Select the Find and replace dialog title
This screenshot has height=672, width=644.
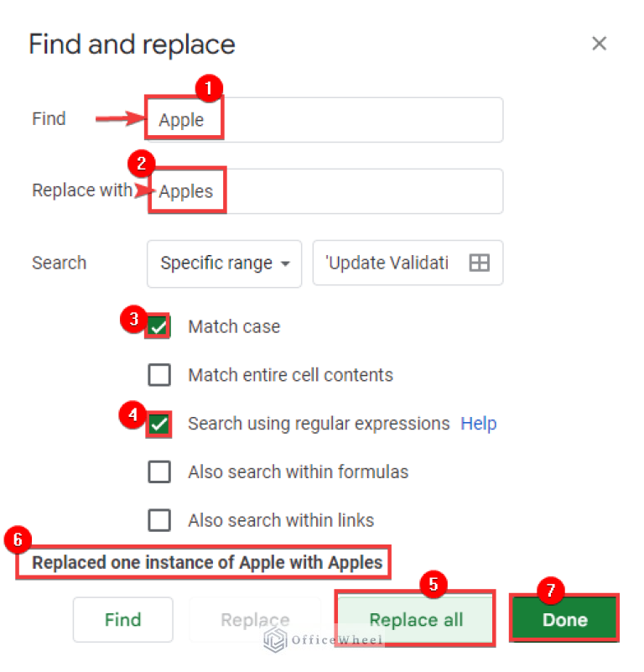point(132,44)
